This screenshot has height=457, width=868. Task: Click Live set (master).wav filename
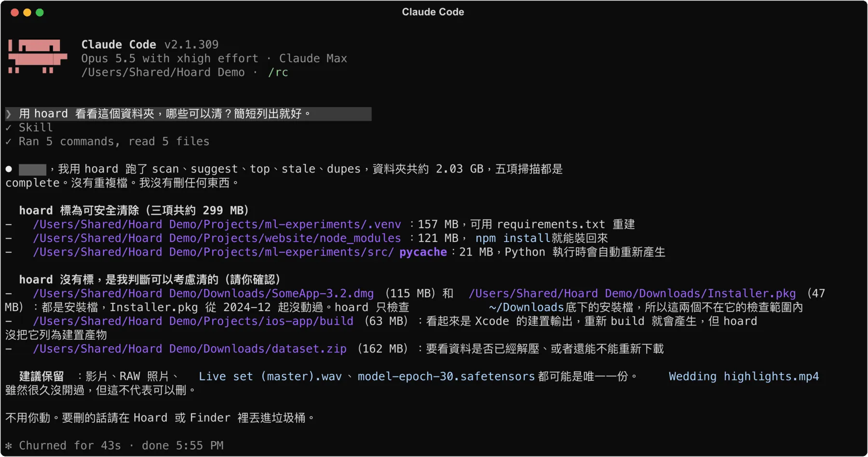point(270,376)
